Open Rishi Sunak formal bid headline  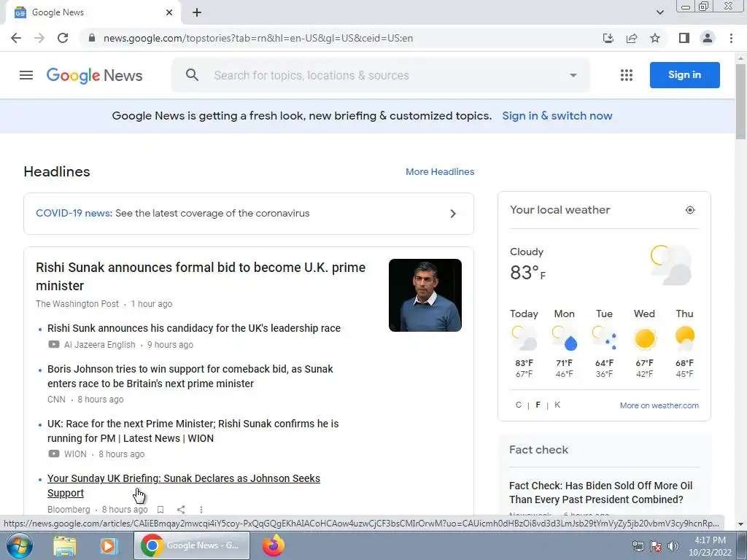pos(201,276)
